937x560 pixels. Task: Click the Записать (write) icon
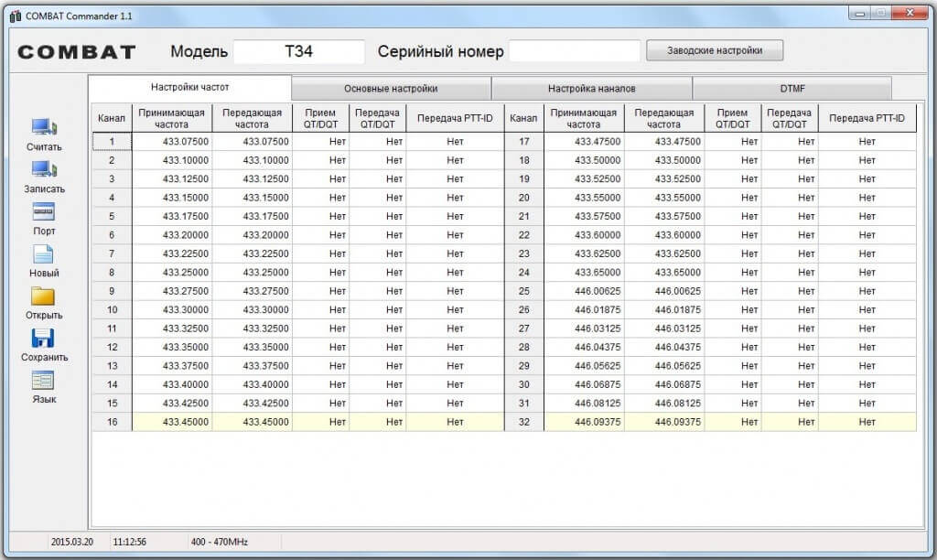click(44, 169)
